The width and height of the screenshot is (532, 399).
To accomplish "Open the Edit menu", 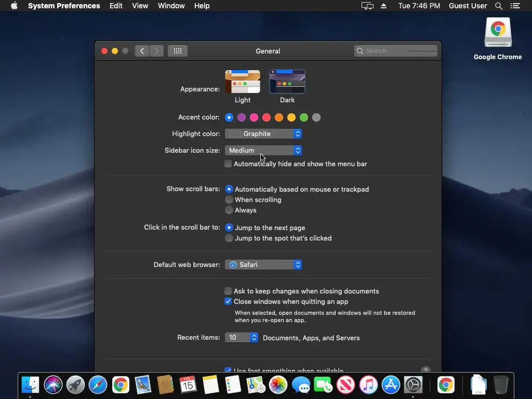I will pyautogui.click(x=116, y=6).
